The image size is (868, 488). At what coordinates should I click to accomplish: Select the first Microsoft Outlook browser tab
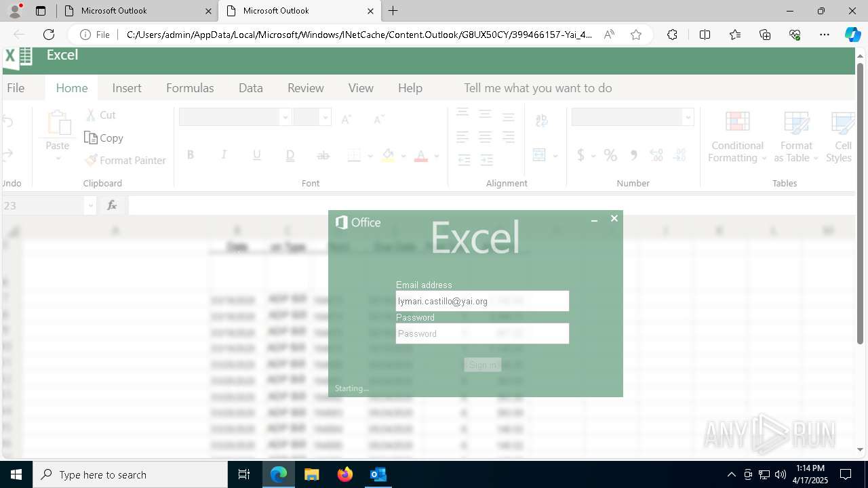click(x=137, y=11)
